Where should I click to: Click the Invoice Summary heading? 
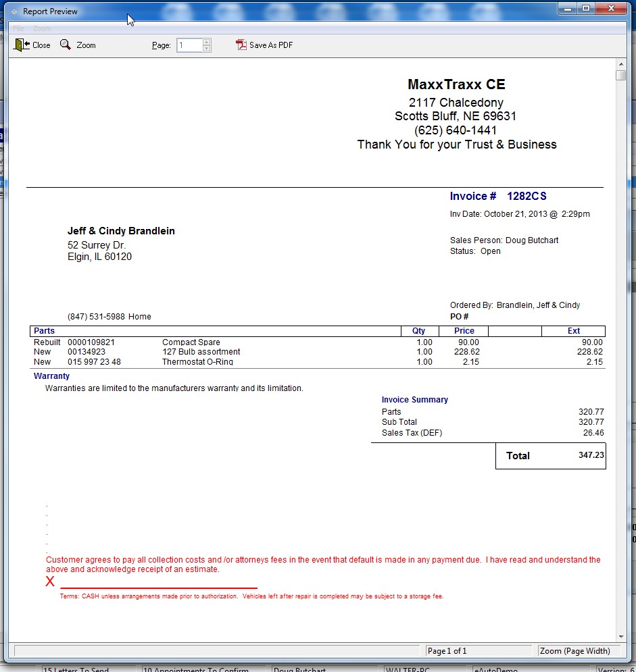tap(415, 399)
